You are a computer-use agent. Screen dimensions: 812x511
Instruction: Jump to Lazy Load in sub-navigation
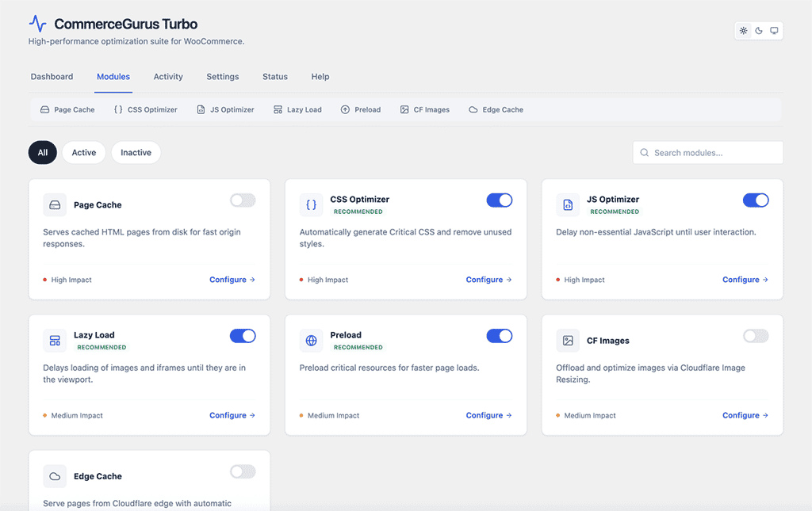(297, 109)
